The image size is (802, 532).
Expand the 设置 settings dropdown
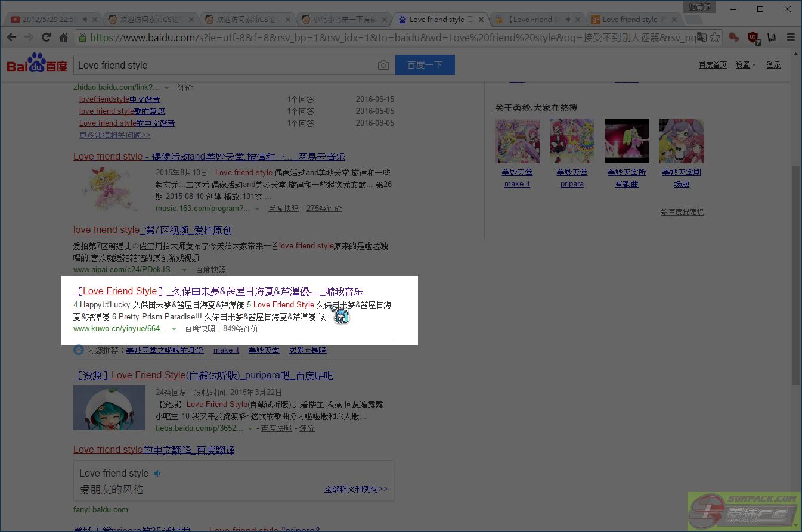pyautogui.click(x=745, y=65)
